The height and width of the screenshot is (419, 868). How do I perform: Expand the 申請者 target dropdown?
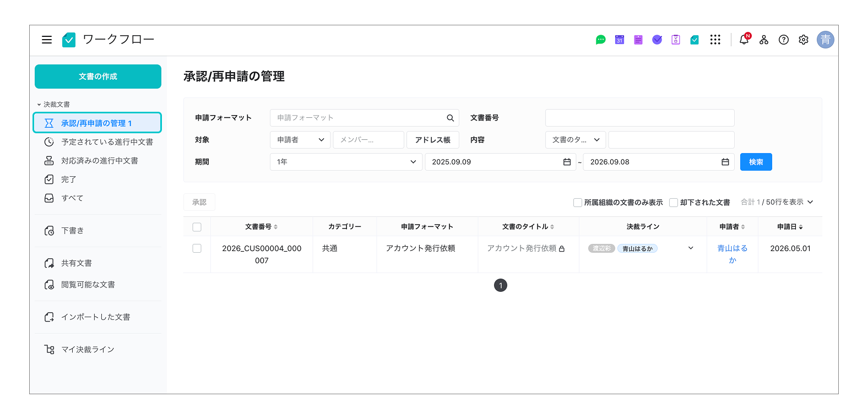tap(300, 140)
